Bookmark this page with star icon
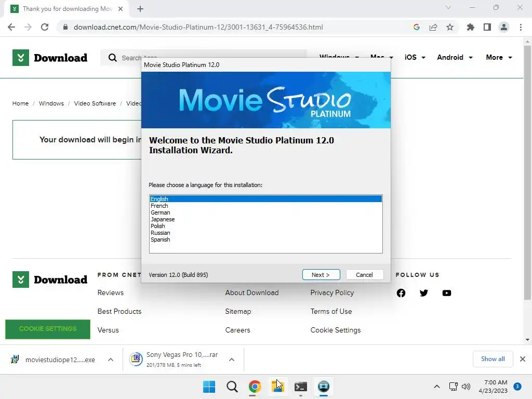Image resolution: width=532 pixels, height=399 pixels. click(x=450, y=27)
